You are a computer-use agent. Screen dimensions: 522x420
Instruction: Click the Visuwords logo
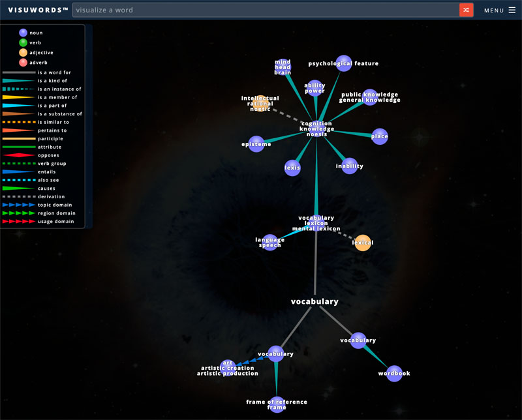point(38,10)
